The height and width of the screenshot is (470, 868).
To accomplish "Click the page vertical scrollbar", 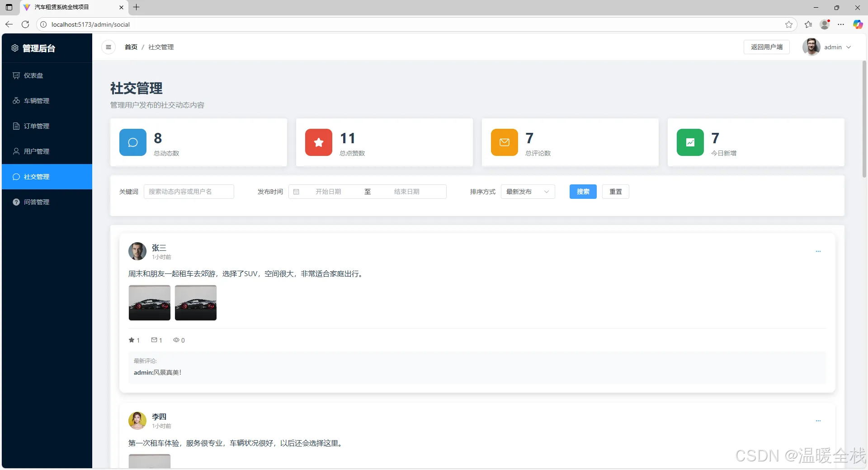I will pos(864,120).
